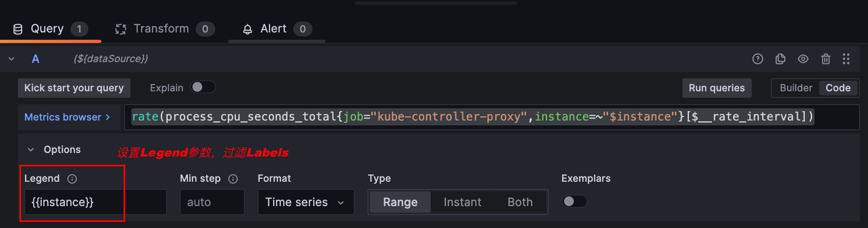Image resolution: width=868 pixels, height=228 pixels.
Task: Turn on the Exemplars toggle
Action: point(574,201)
